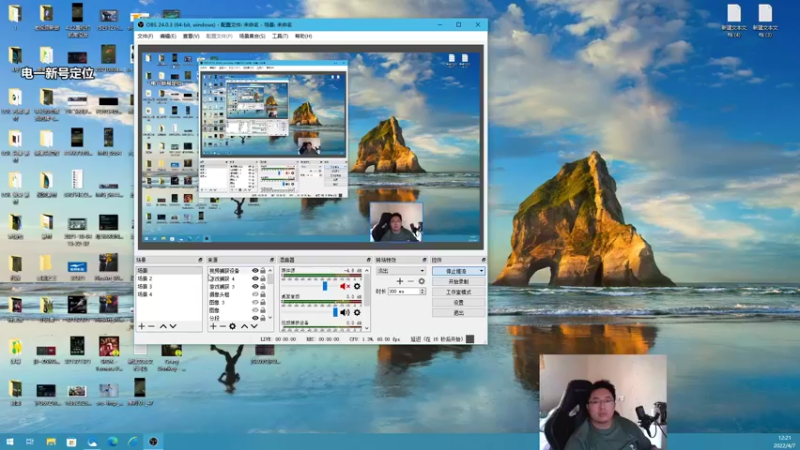Add a transition with the plus icon
Screen dimensions: 800x450
pos(400,281)
